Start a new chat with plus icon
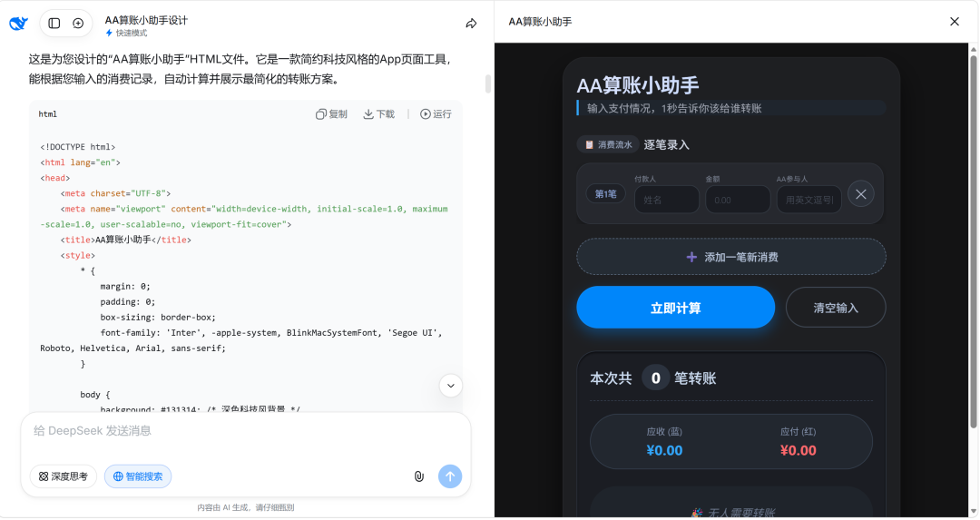Screen dimensions: 980x520 [x=78, y=23]
